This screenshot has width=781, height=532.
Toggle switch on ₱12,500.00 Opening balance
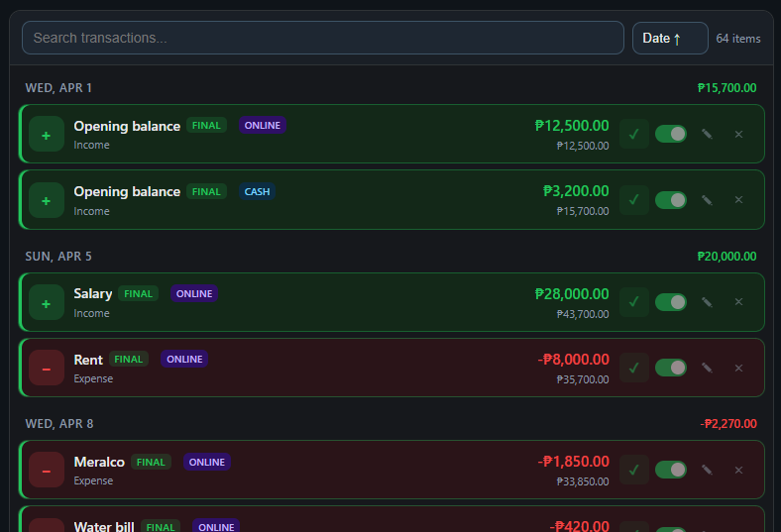pyautogui.click(x=671, y=134)
